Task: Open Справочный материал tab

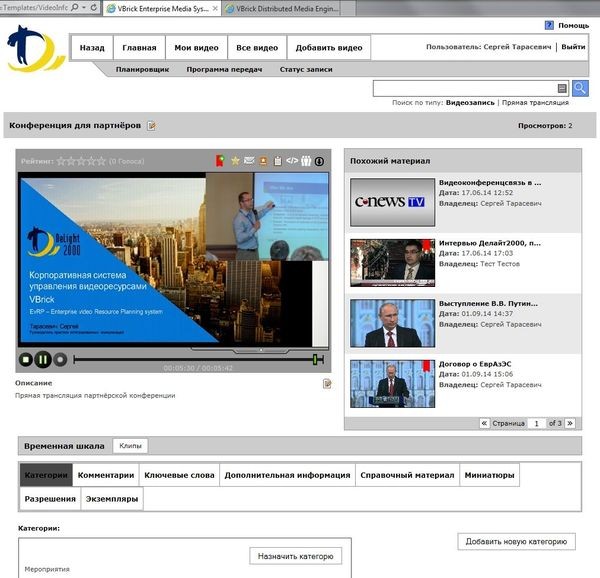Action: tap(407, 475)
